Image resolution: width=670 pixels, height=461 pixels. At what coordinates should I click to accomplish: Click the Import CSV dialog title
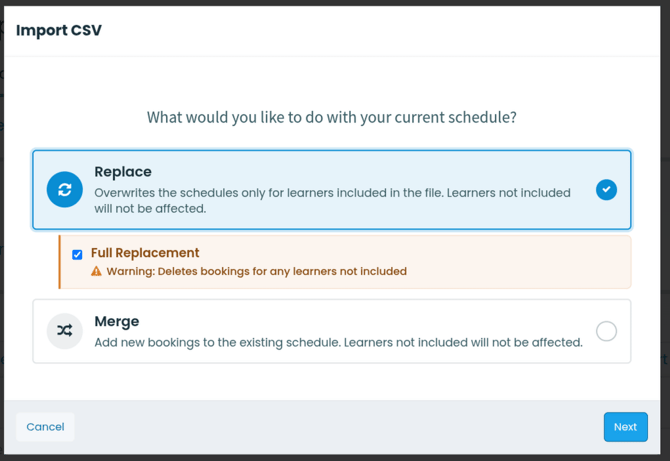[59, 30]
